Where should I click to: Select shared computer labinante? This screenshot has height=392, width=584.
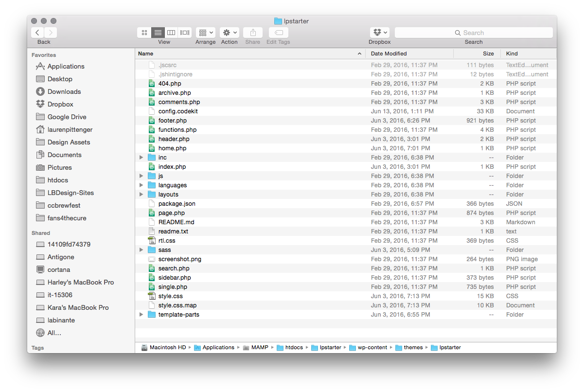pos(61,320)
